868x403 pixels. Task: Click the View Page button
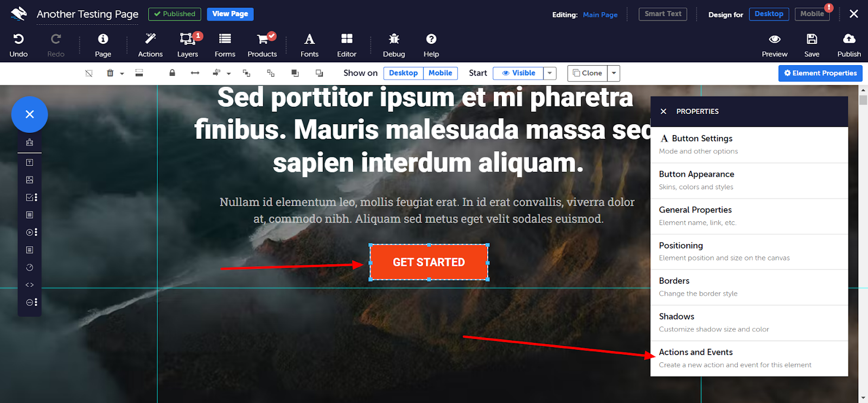coord(230,14)
